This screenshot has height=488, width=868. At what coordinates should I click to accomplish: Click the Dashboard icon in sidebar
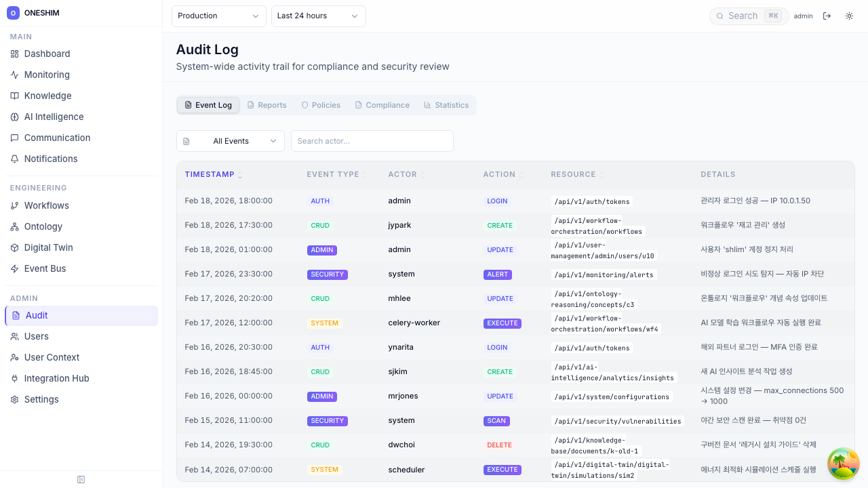(14, 54)
